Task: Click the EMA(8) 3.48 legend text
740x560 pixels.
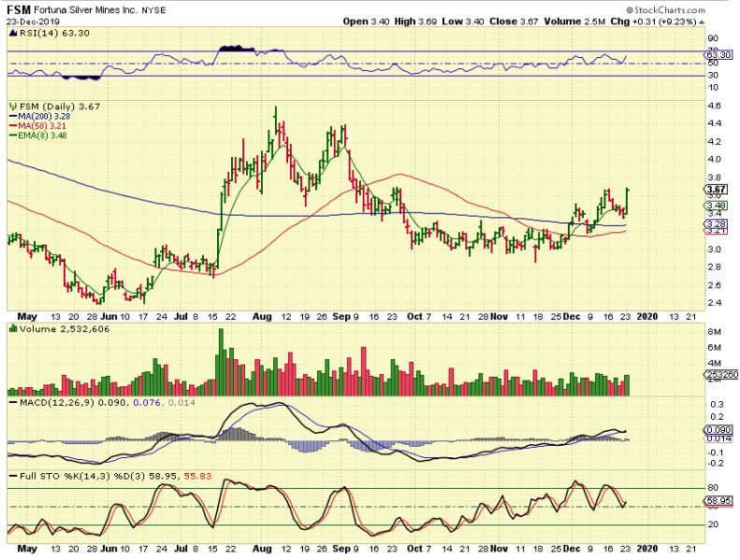Action: (42, 136)
